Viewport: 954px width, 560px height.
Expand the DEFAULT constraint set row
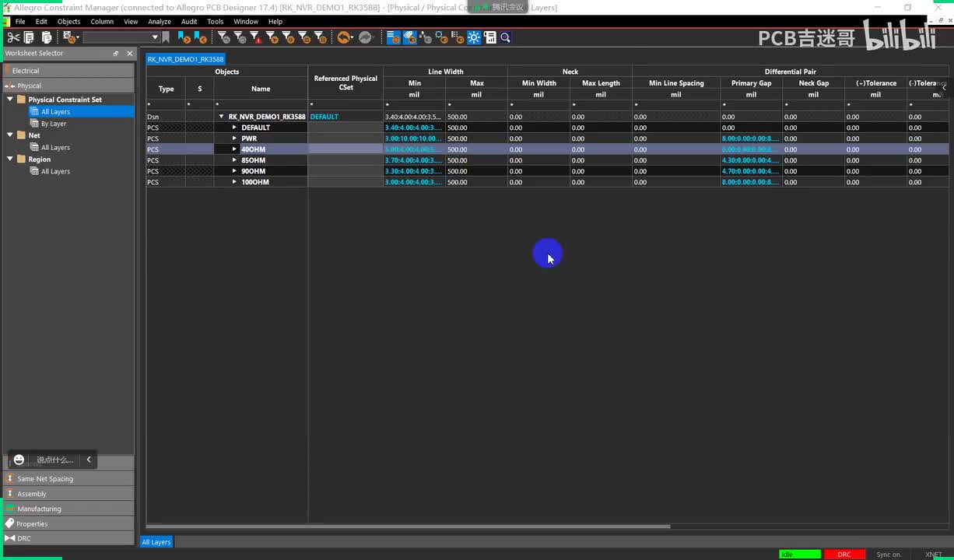234,128
